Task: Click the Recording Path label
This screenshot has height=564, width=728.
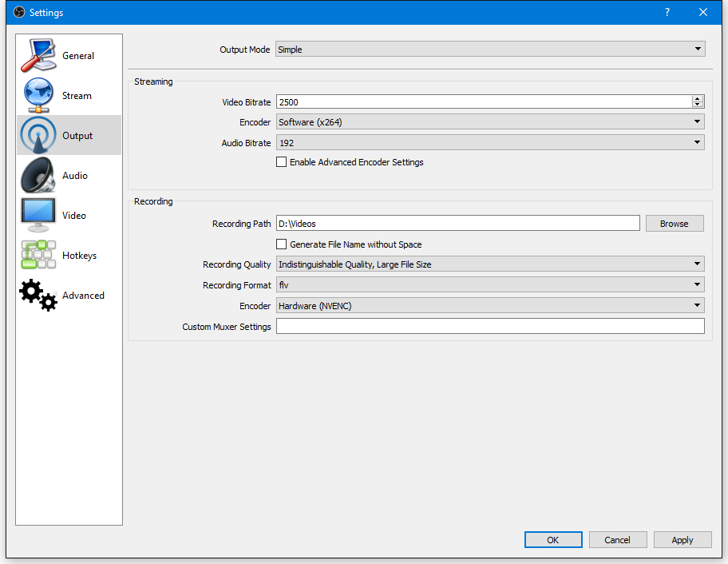Action: tap(241, 224)
